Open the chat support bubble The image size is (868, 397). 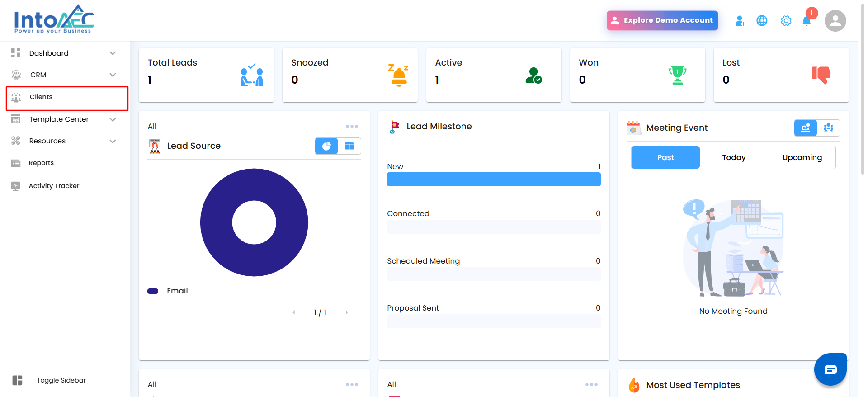click(830, 369)
